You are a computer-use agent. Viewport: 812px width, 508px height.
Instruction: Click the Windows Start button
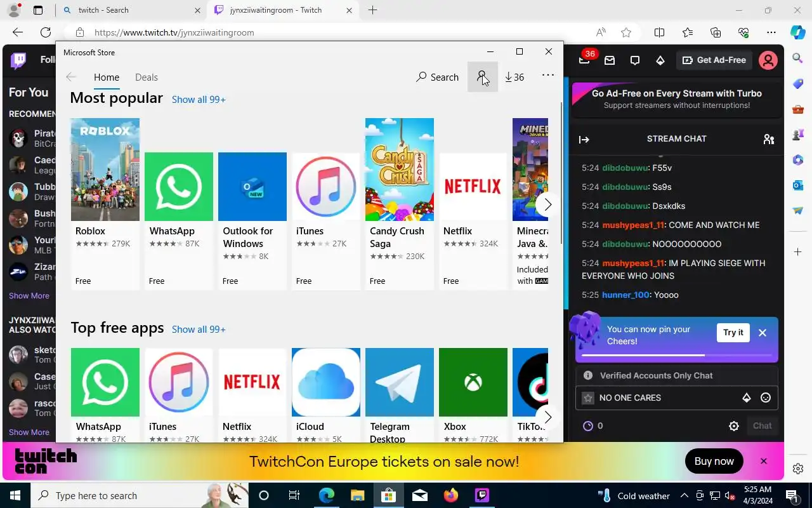tap(15, 495)
